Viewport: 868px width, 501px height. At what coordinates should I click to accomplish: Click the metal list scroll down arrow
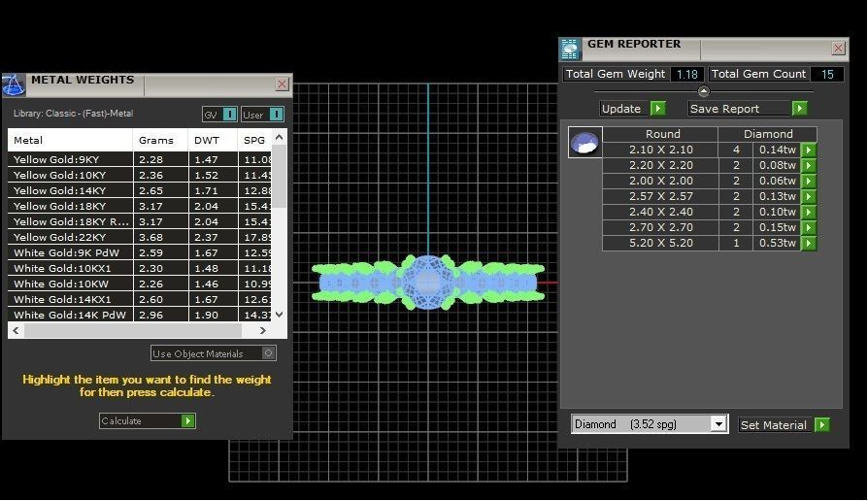279,315
